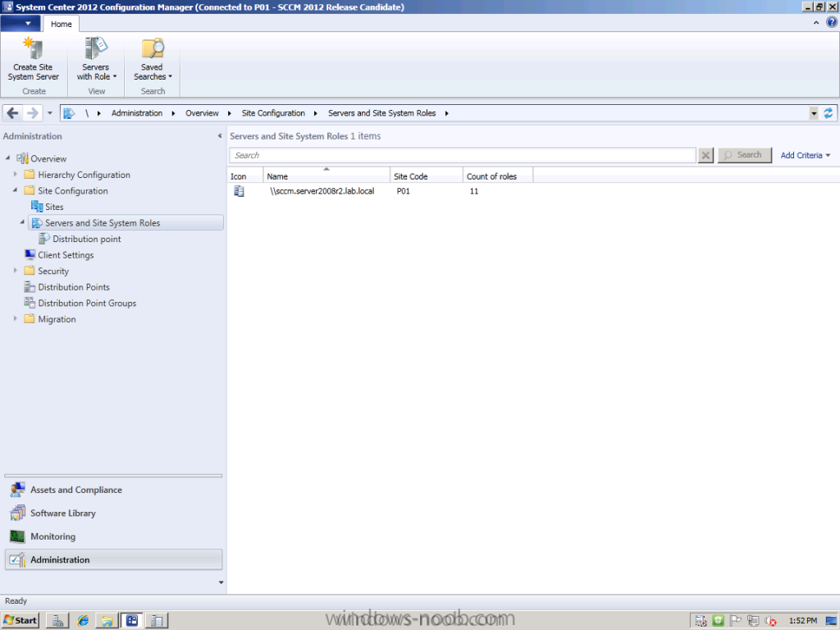
Task: Open Windows Explorer from the taskbar
Action: click(107, 620)
